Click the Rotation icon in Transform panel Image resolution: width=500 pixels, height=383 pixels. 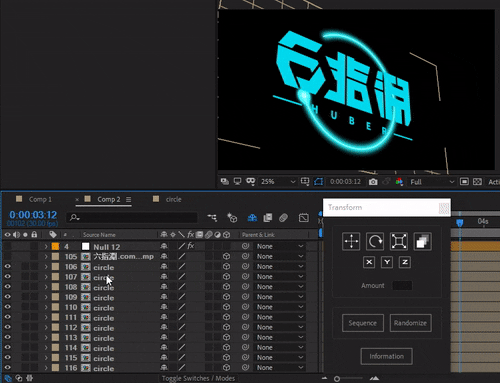tap(375, 241)
